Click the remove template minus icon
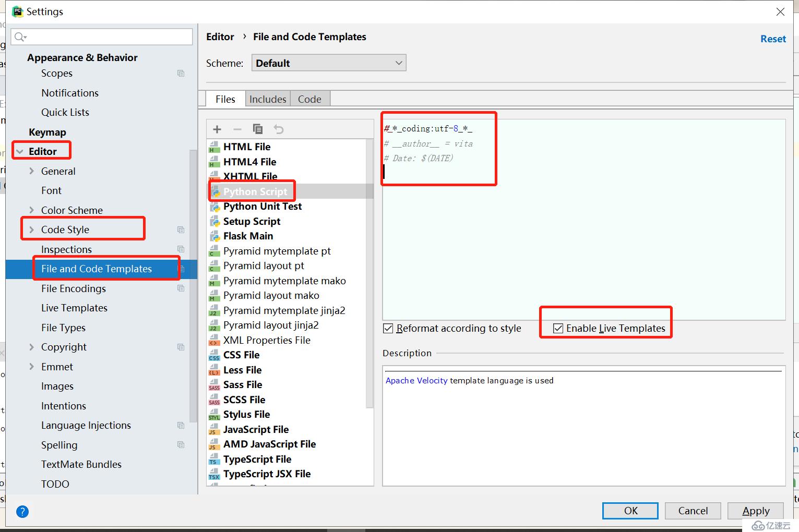 pyautogui.click(x=237, y=129)
